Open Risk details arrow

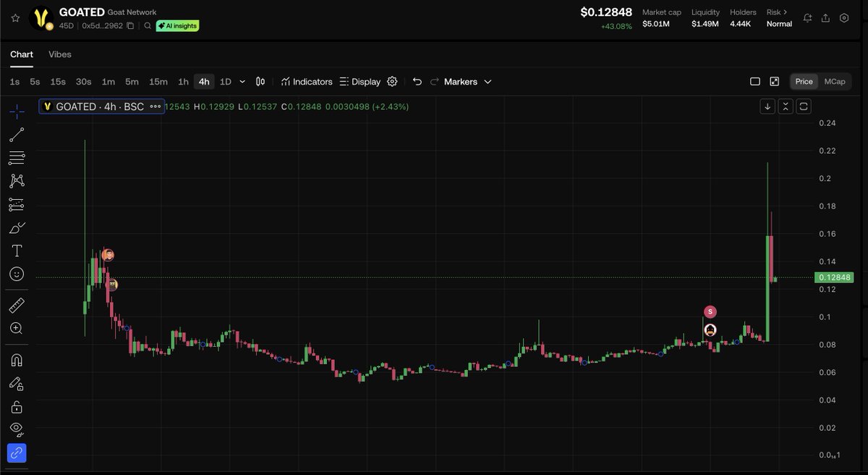[786, 12]
